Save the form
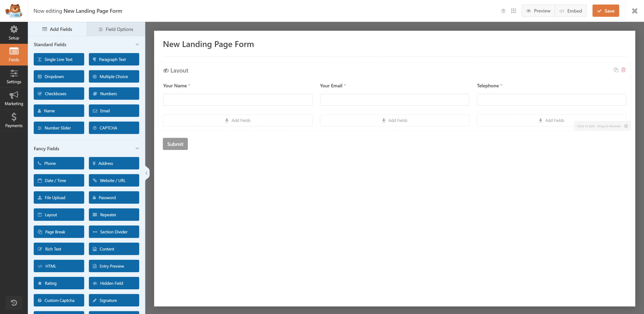This screenshot has width=644, height=314. click(606, 11)
